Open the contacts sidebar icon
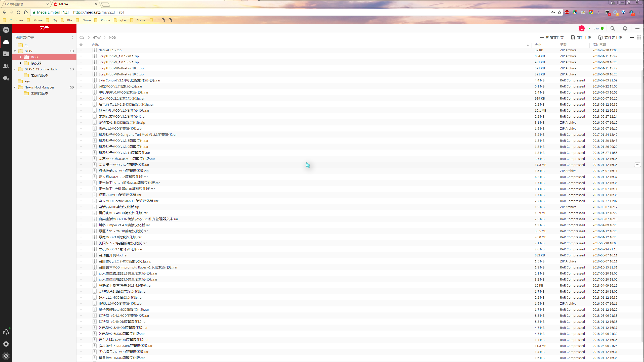 pos(6,66)
